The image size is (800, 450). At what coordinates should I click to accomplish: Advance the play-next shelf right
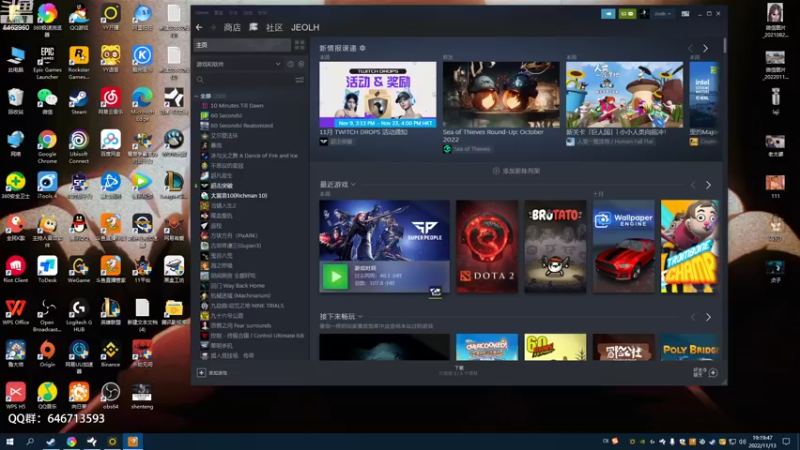tap(708, 317)
